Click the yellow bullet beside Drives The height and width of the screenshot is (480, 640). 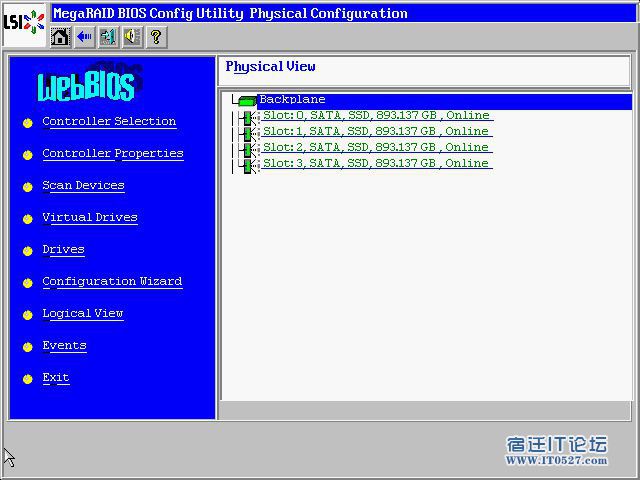click(28, 251)
